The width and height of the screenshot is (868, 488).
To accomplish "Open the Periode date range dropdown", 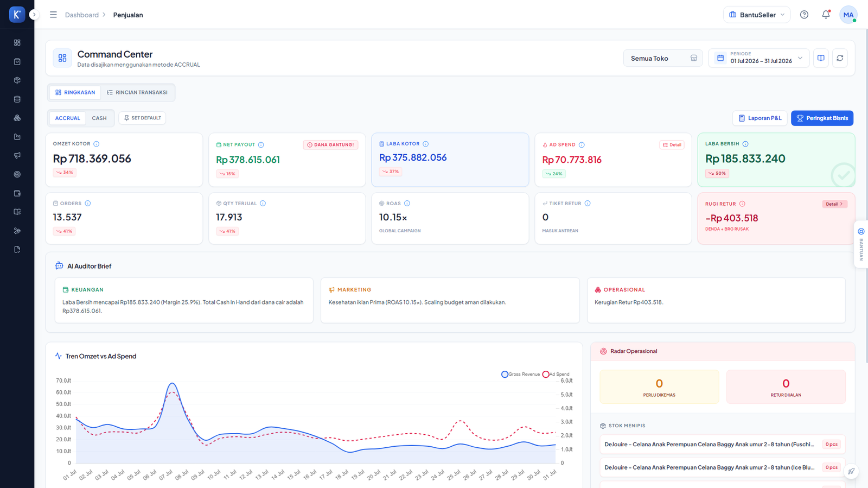I will pyautogui.click(x=758, y=58).
